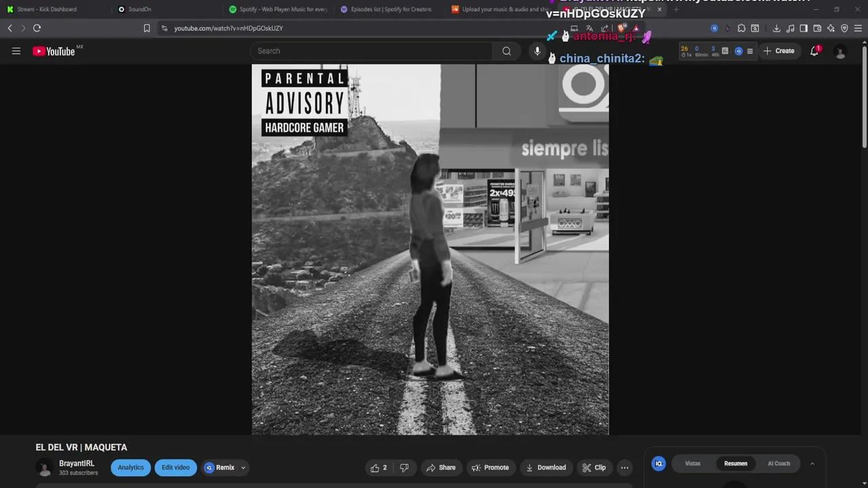
Task: Click the BrayantIRL channel avatar
Action: [45, 468]
